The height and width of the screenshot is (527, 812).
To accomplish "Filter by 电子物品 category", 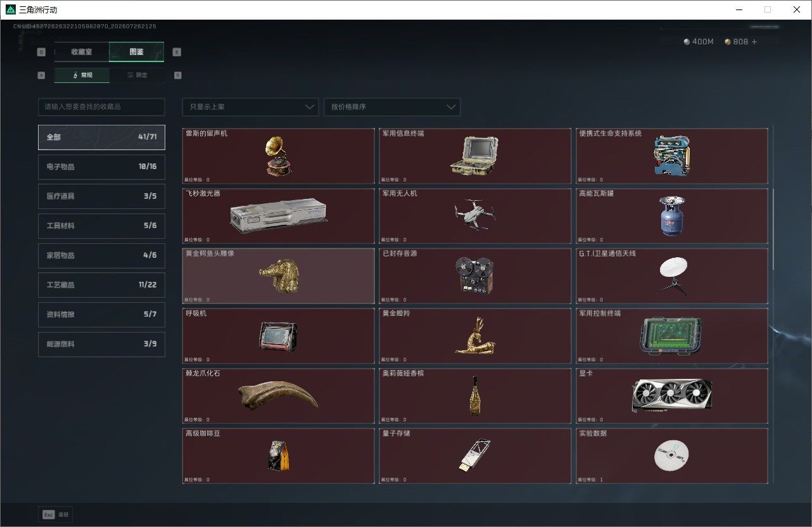I will tap(101, 167).
